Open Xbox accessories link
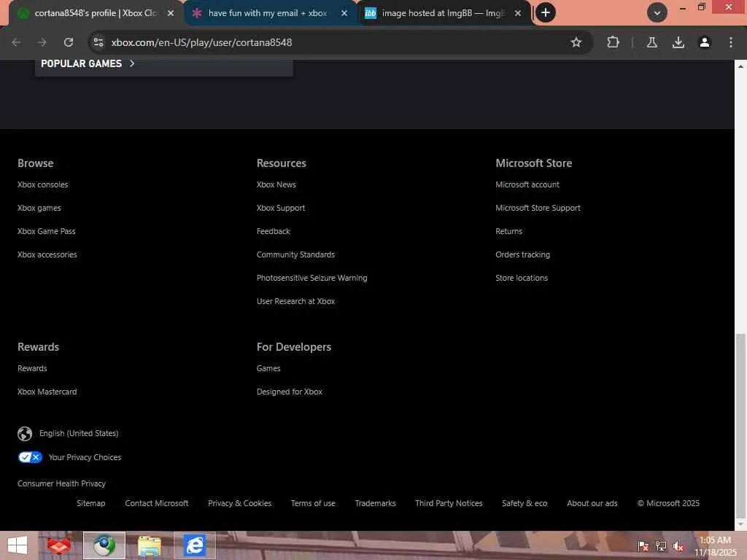The image size is (747, 560). (47, 254)
